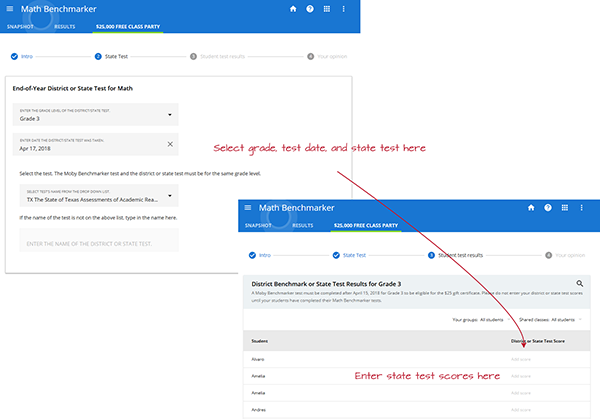Open Your groups: All students filter
Viewport: 600px width, 419px height.
point(481,320)
